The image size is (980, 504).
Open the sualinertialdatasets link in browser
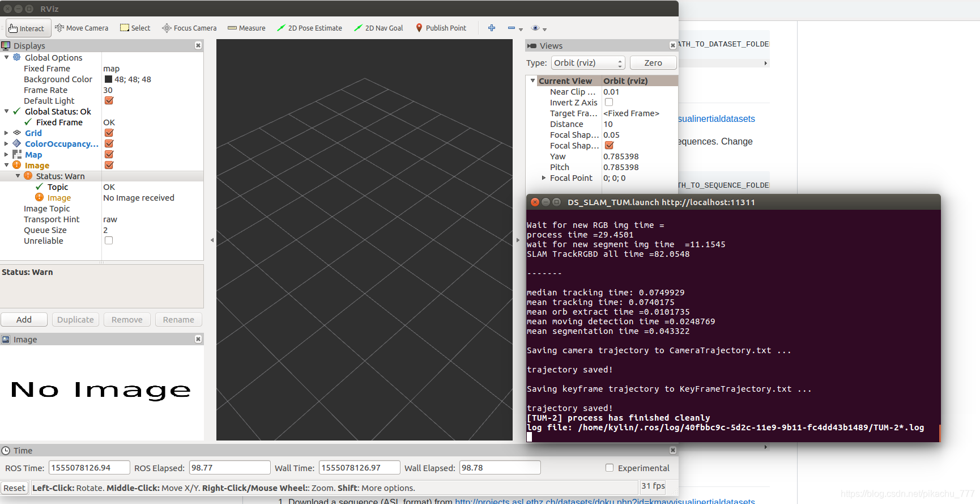(717, 118)
